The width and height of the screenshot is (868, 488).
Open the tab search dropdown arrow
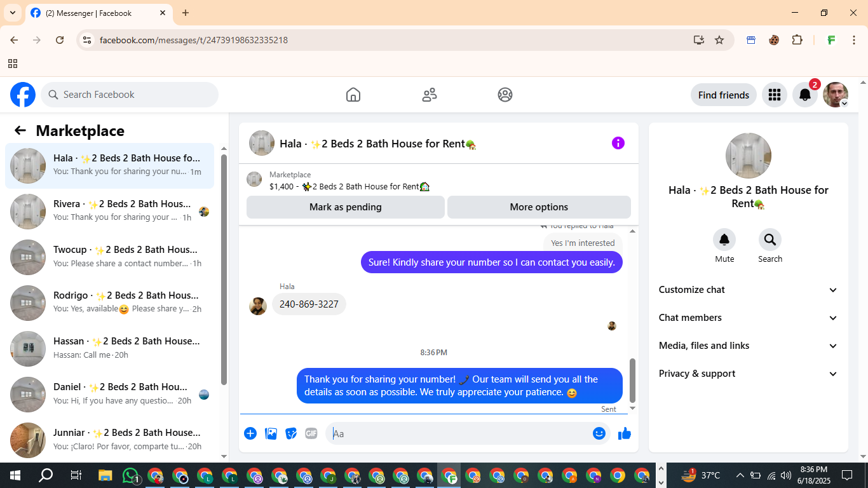(x=12, y=13)
